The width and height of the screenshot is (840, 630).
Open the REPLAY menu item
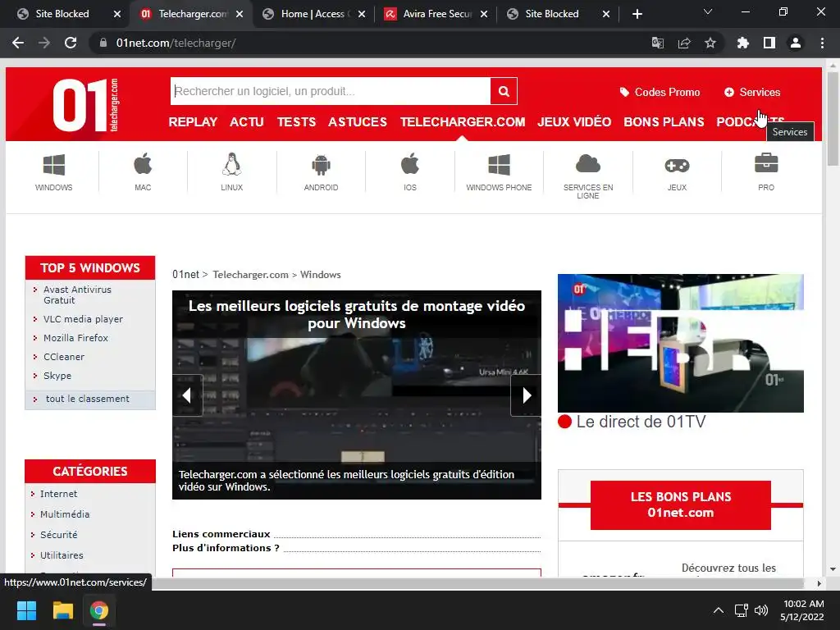[193, 122]
